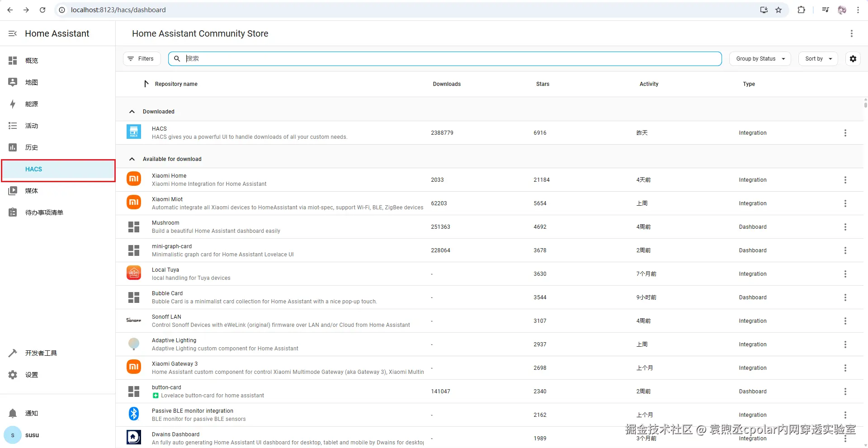Screen dimensions: 868x448
Task: Click the Local Tuya logo icon
Action: 134,273
